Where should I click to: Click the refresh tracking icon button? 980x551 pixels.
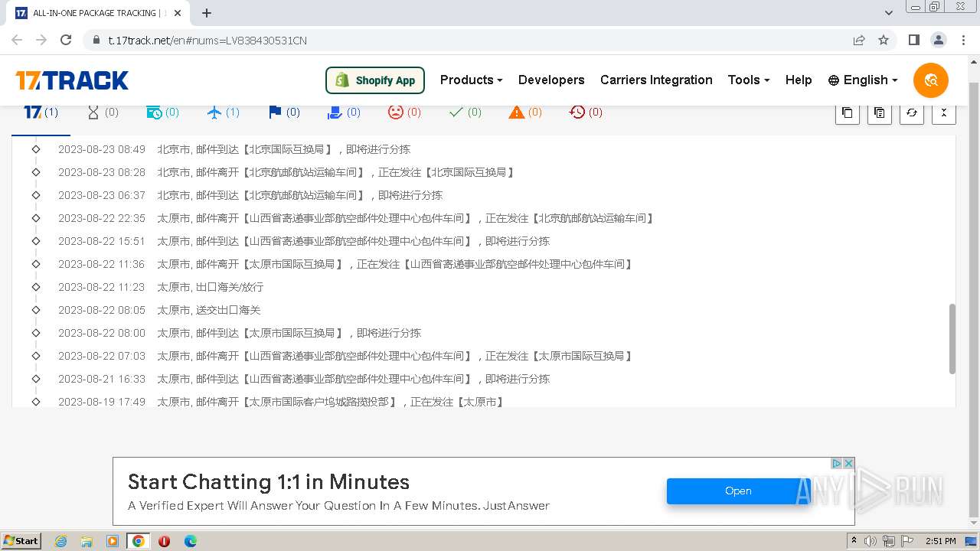[911, 112]
